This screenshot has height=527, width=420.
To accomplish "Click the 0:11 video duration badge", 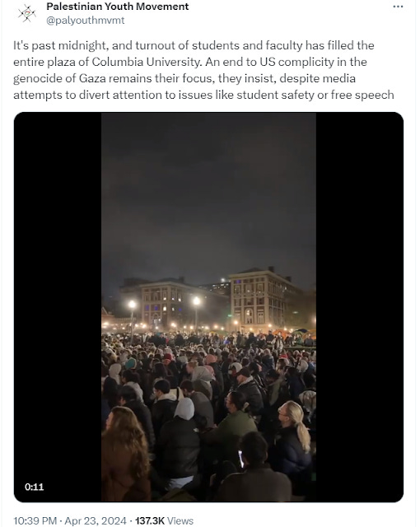I will coord(34,487).
